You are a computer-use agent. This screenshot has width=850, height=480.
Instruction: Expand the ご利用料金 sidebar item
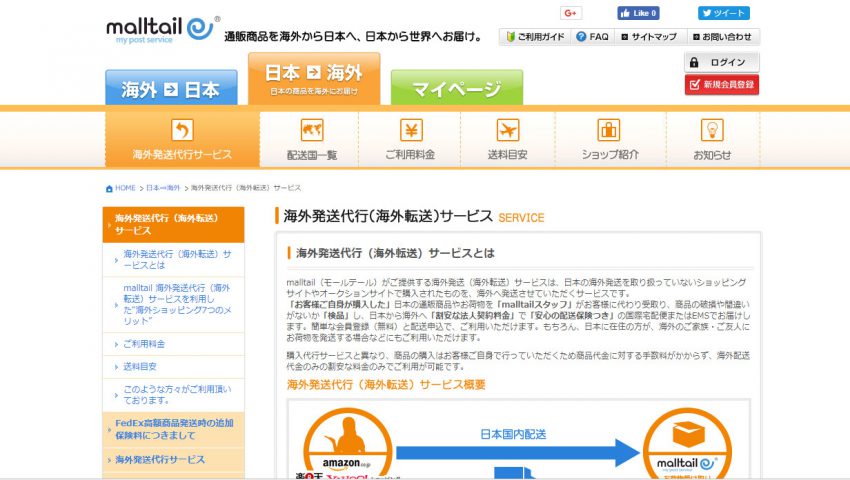145,344
